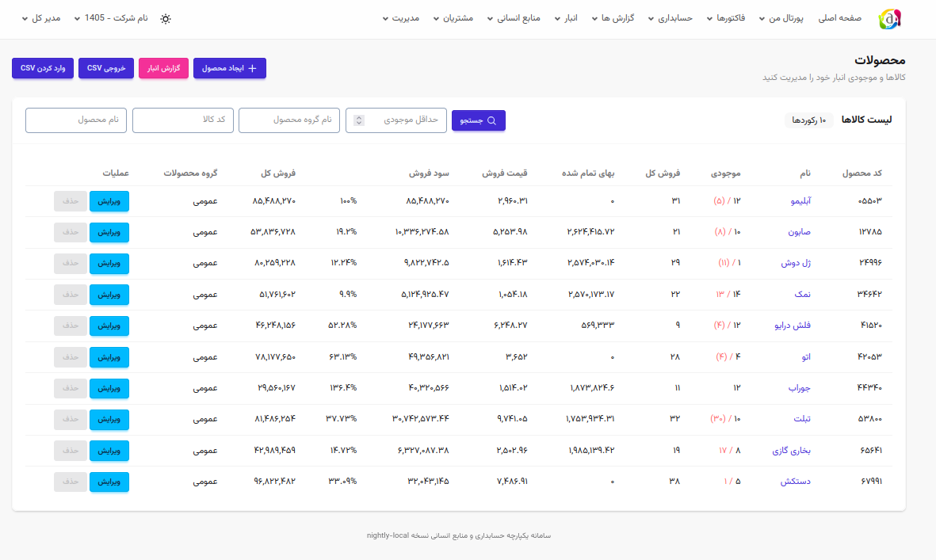Screen dimensions: 936x560
Task: Click the حداقل موجودی stepper arrows
Action: 359,120
